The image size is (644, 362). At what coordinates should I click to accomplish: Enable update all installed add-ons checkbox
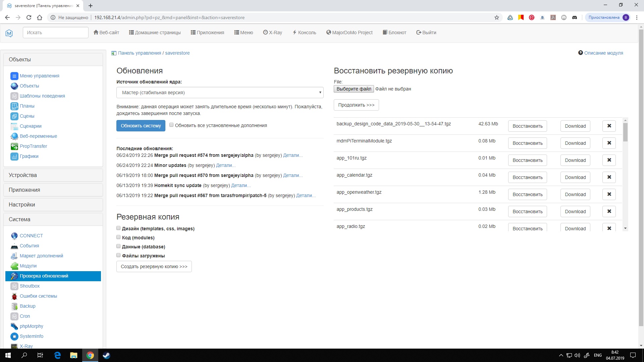coord(171,125)
